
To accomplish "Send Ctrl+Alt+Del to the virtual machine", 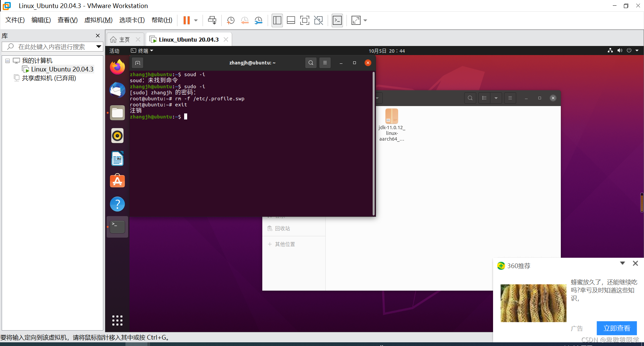I will [x=212, y=20].
